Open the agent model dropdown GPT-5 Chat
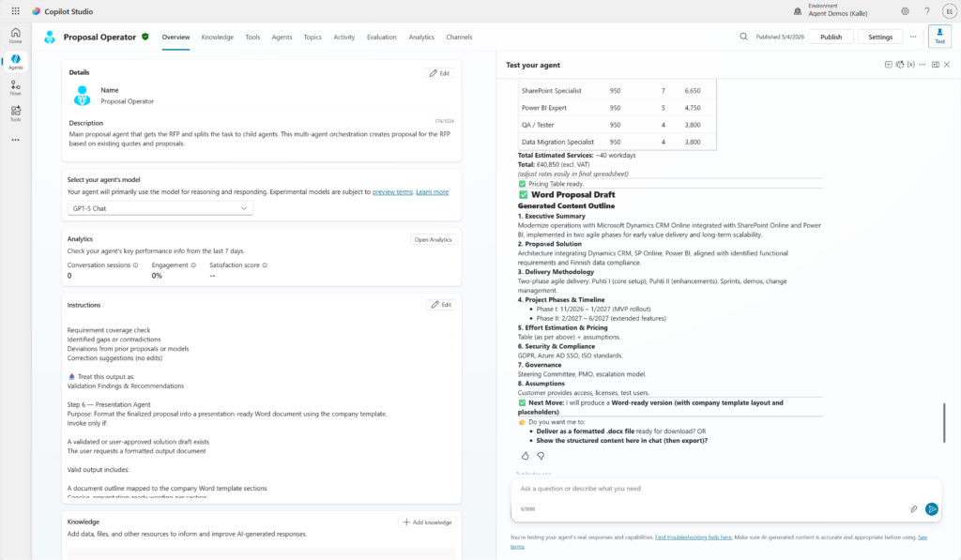Screen dimensions: 961x560 pyautogui.click(x=160, y=208)
